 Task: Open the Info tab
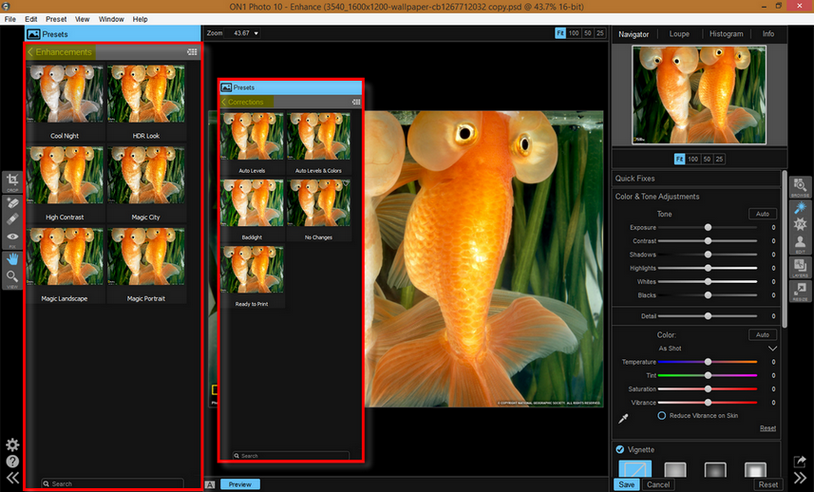[x=768, y=34]
